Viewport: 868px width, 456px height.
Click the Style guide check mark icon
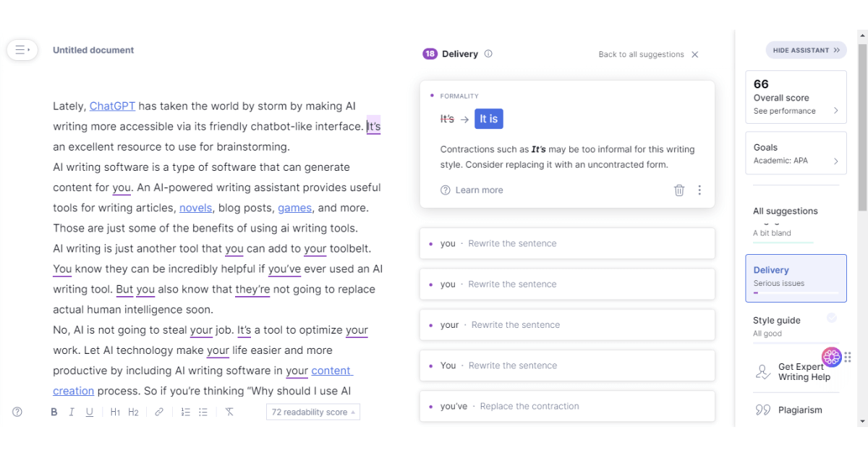coord(832,318)
